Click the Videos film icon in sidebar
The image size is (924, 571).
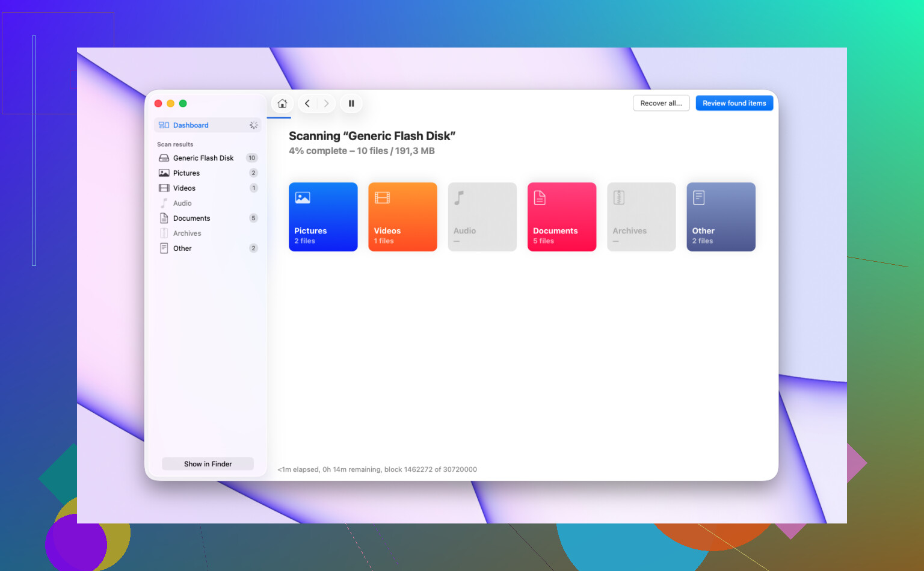pyautogui.click(x=164, y=188)
